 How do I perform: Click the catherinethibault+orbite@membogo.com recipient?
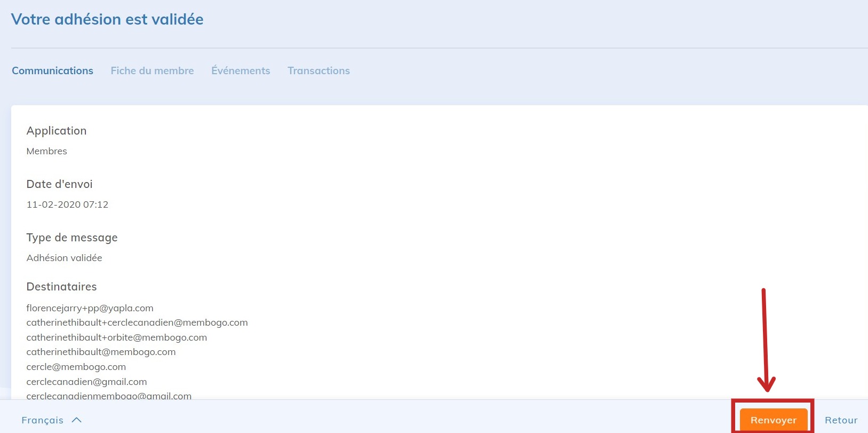pyautogui.click(x=116, y=337)
